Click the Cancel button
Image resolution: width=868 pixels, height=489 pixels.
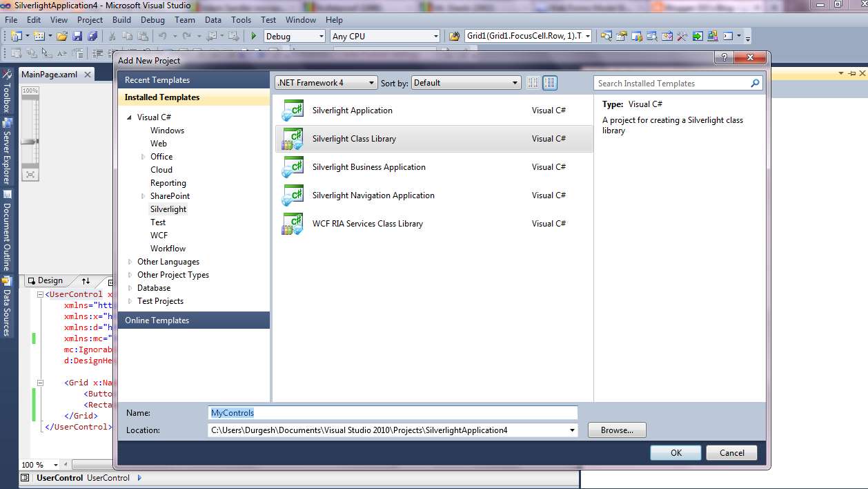pyautogui.click(x=732, y=452)
